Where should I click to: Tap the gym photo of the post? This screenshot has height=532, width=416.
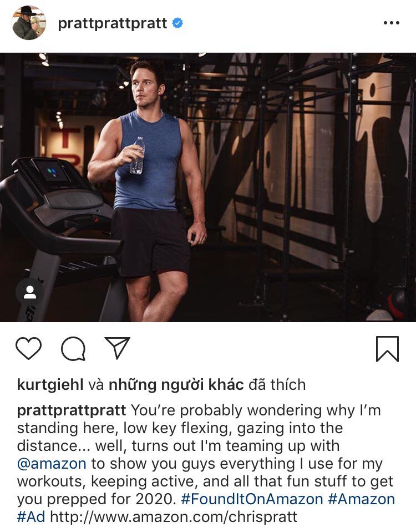pos(208,187)
